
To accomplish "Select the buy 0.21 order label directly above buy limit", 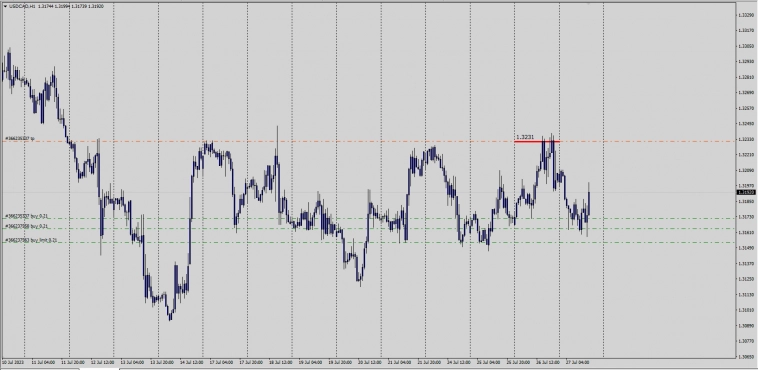I will 27,226.
